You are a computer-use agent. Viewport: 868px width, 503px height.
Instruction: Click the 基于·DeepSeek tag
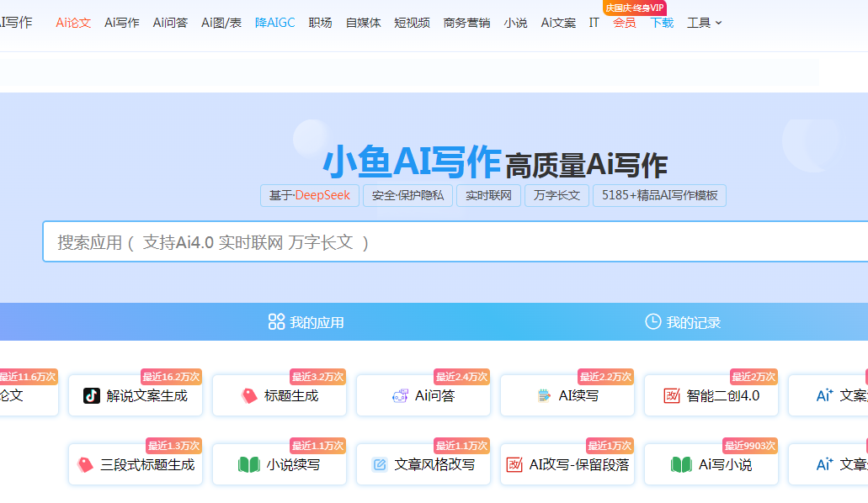310,195
